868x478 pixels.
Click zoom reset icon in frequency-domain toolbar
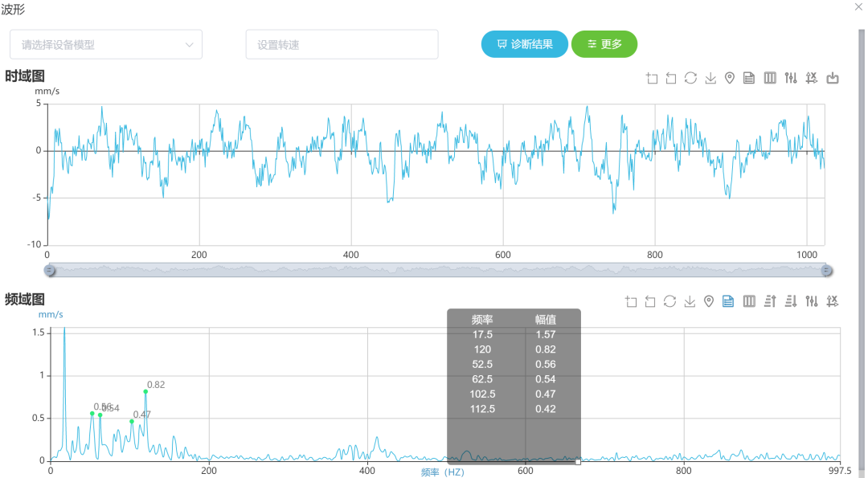click(650, 301)
